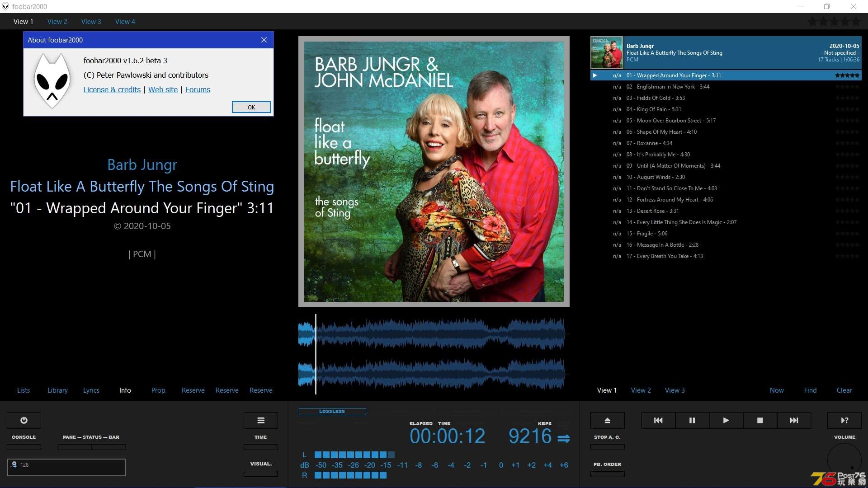
Task: Click Find below the playlist
Action: (x=811, y=390)
